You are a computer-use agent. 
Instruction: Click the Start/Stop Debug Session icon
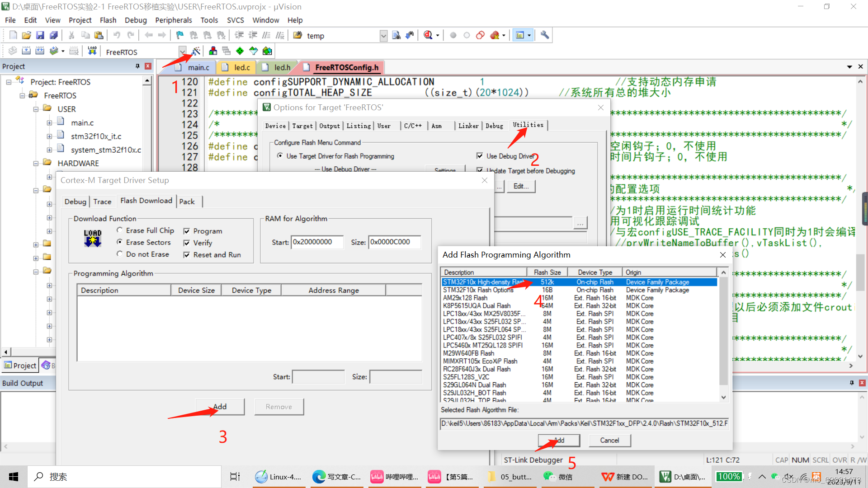pos(428,35)
